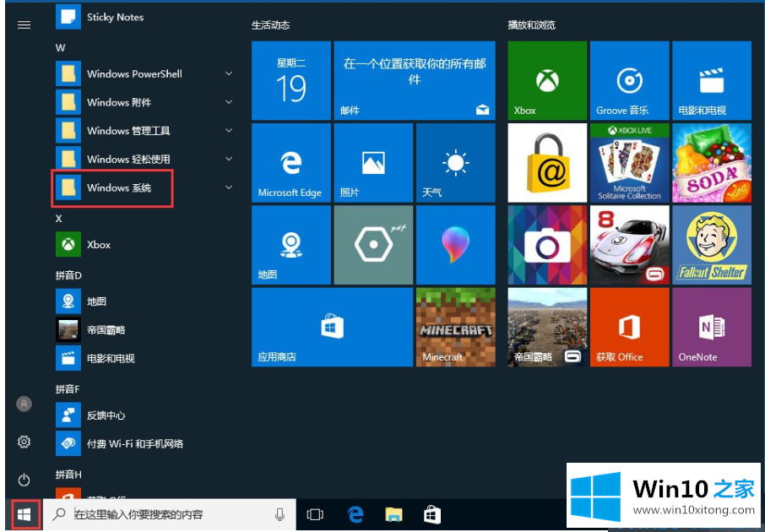Open the 电影和电视 tile
The image size is (765, 532).
[x=712, y=80]
